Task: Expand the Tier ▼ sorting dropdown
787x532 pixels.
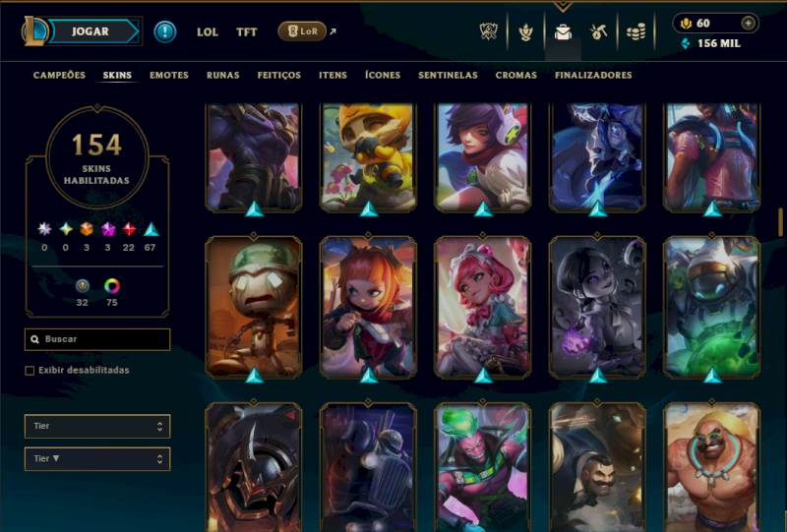Action: tap(97, 458)
